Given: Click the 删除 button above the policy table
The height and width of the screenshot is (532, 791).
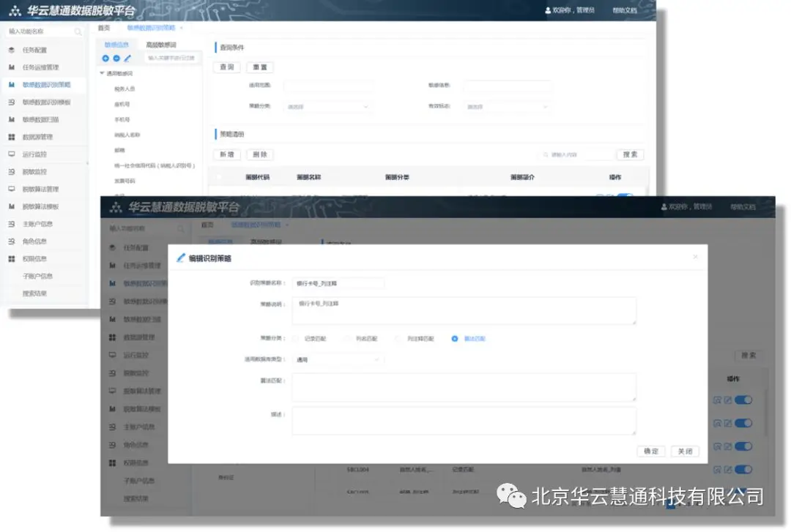Looking at the screenshot, I should click(260, 155).
